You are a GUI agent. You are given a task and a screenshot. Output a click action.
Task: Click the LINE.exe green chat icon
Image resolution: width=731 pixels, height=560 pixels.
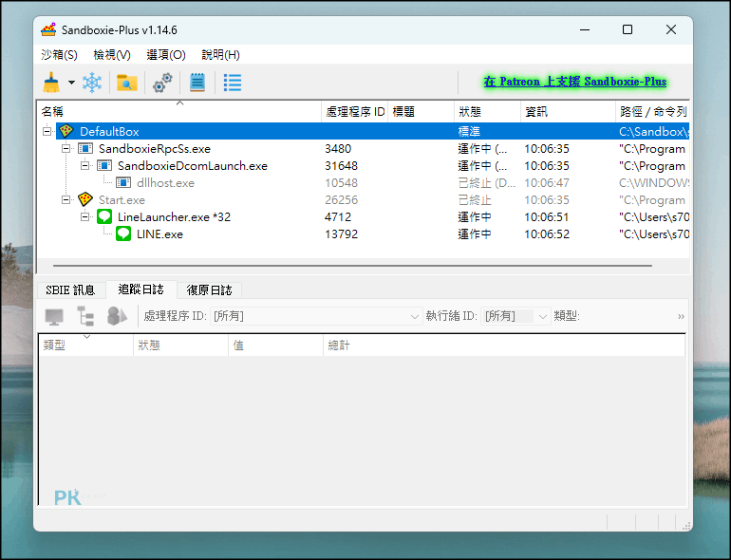[x=123, y=233]
